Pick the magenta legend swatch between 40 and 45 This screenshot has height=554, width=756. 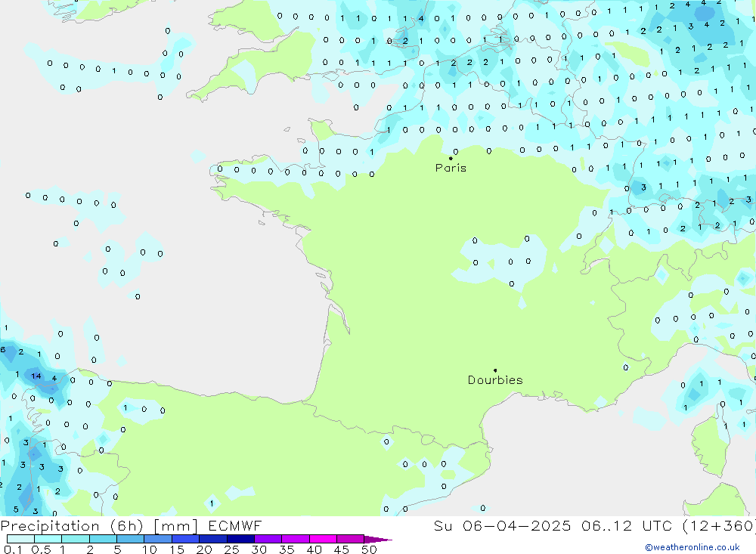pyautogui.click(x=323, y=539)
